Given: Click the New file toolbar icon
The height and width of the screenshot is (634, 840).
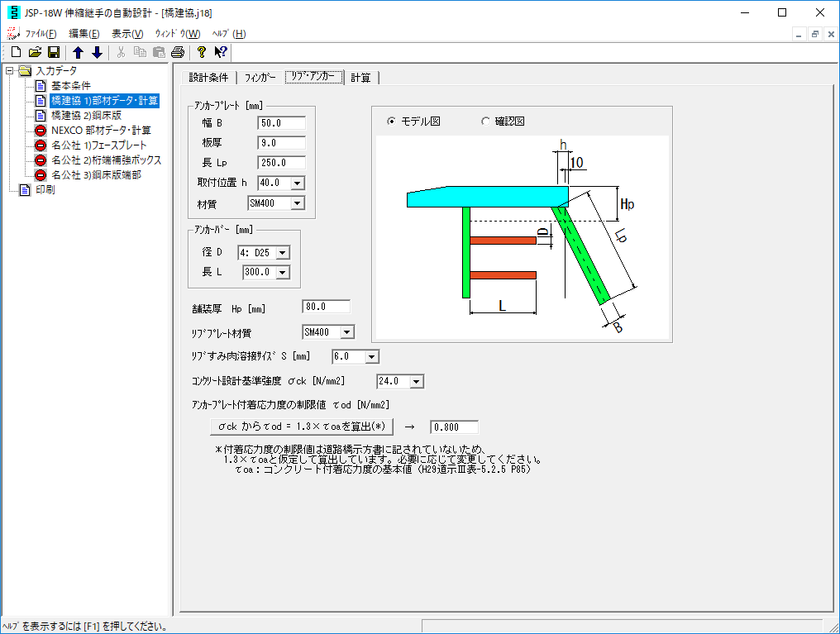Looking at the screenshot, I should coord(16,53).
